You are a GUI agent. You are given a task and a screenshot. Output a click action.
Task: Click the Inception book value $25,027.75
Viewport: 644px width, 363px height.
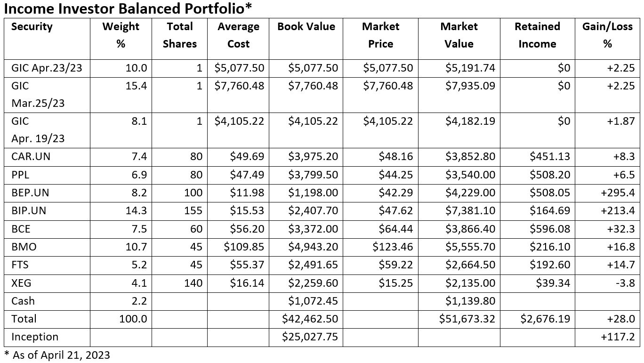point(310,337)
